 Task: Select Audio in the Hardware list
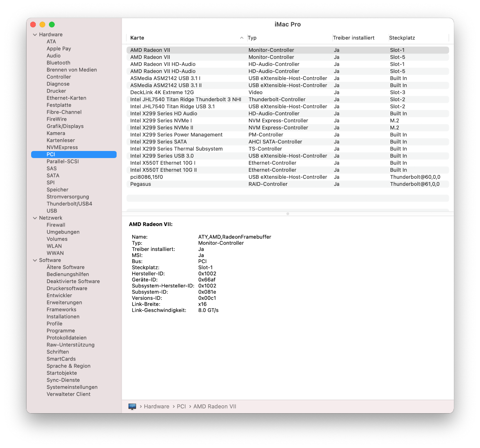[54, 56]
